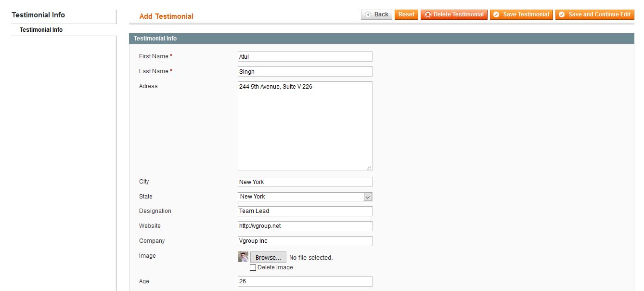644x291 pixels.
Task: Open the State dropdown list
Action: 305,197
